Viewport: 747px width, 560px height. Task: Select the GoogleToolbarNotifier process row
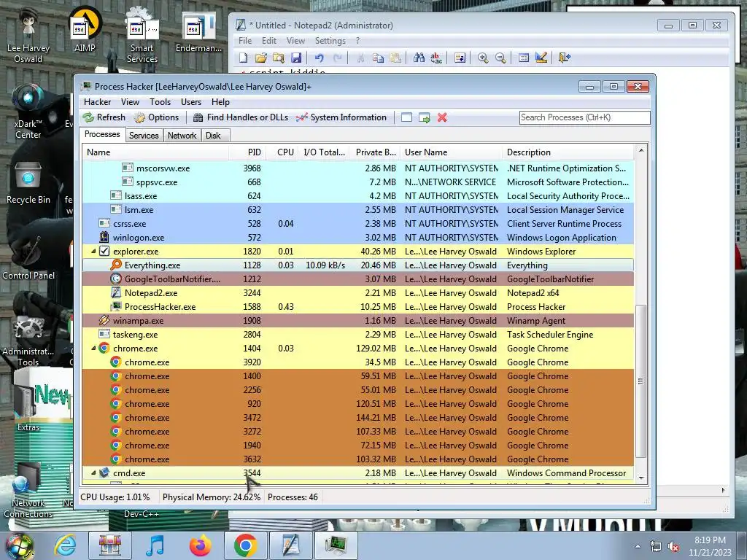(x=357, y=279)
